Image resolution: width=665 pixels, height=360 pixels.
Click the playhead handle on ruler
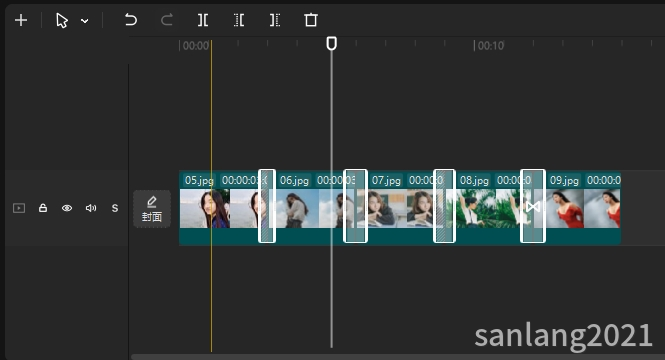tap(332, 43)
